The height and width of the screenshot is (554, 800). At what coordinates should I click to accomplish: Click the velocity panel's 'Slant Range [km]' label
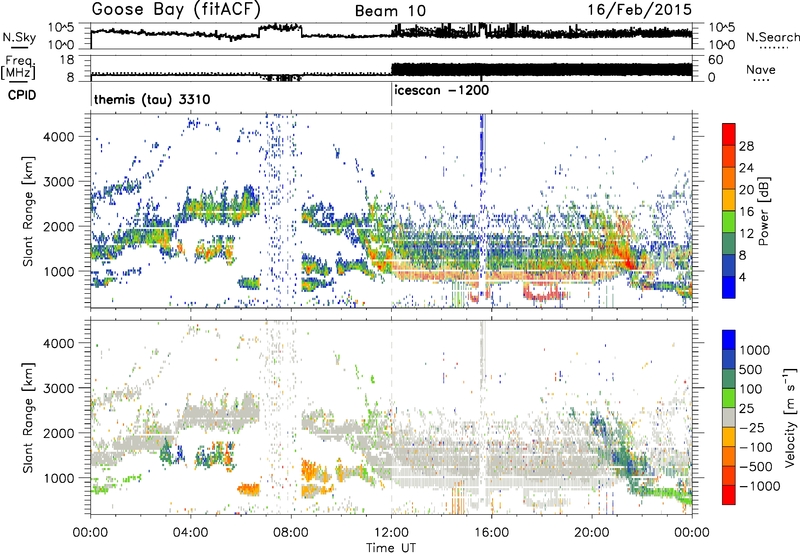tap(28, 417)
